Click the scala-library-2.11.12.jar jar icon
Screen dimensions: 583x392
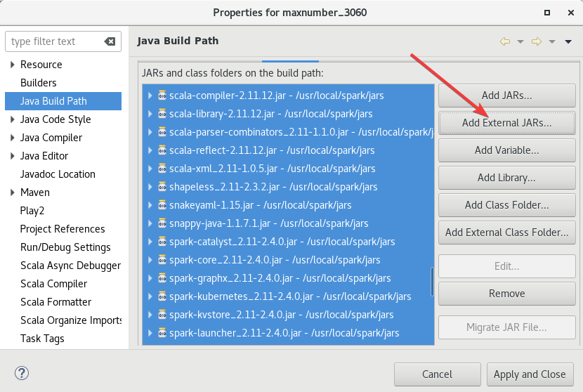click(x=162, y=113)
